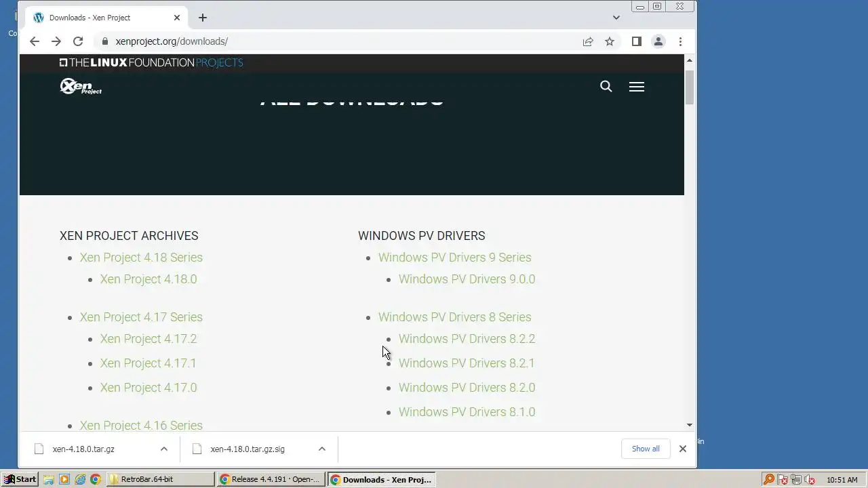Viewport: 868px width, 488px height.
Task: Close the downloads shelf
Action: point(683,449)
